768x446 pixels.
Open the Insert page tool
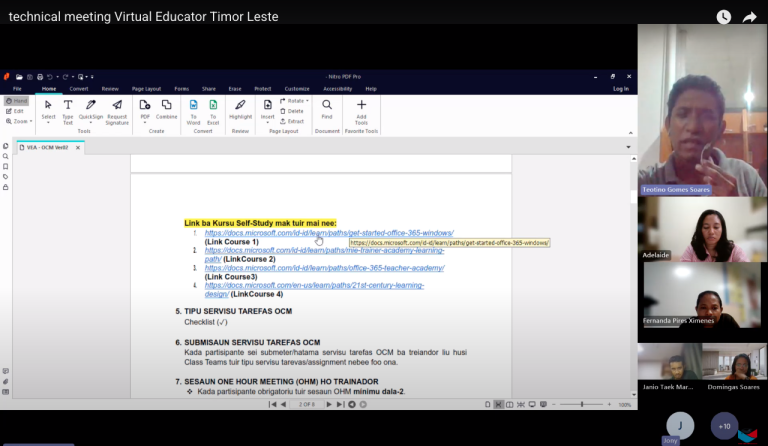(267, 111)
